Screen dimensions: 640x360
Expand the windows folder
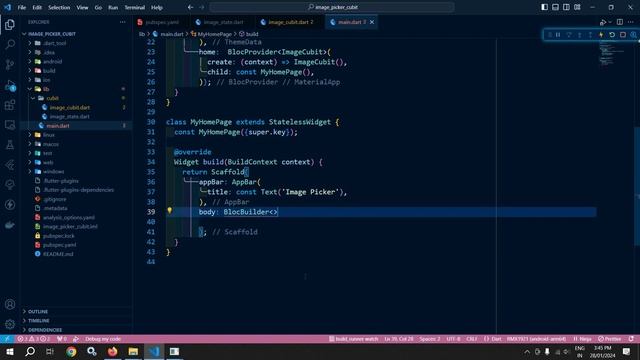76,171
